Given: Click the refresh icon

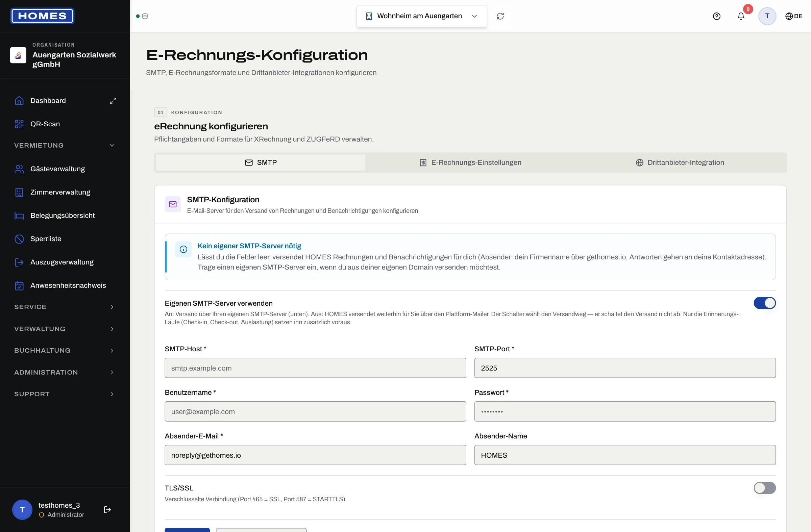Looking at the screenshot, I should tap(500, 16).
